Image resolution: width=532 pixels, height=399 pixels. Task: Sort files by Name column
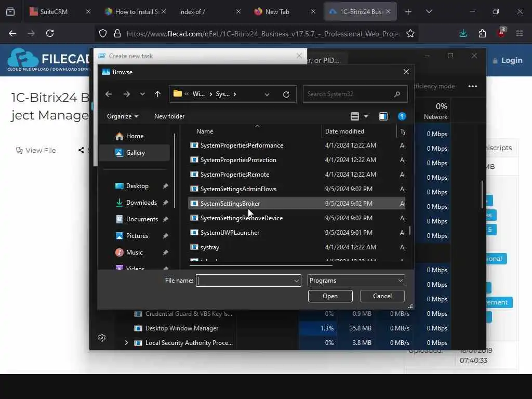click(x=205, y=131)
